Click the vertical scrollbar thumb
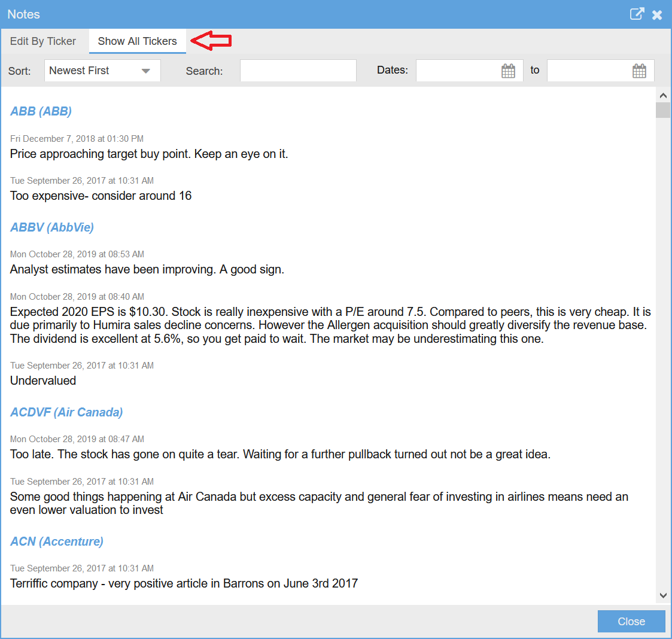 coord(663,110)
